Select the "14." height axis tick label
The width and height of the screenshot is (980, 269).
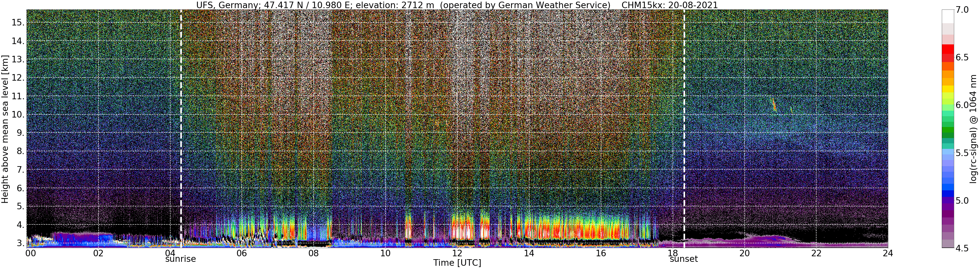[18, 41]
